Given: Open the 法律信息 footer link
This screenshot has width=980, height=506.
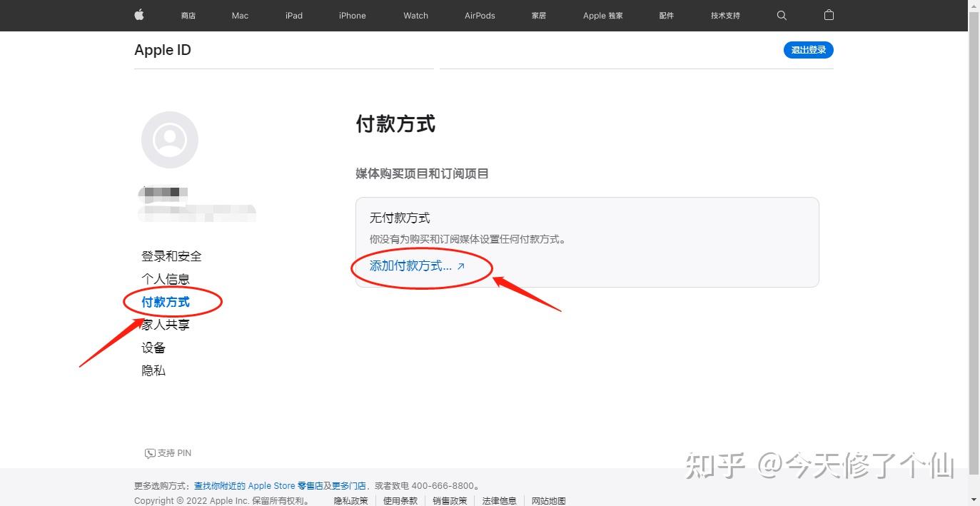Looking at the screenshot, I should click(x=499, y=501).
